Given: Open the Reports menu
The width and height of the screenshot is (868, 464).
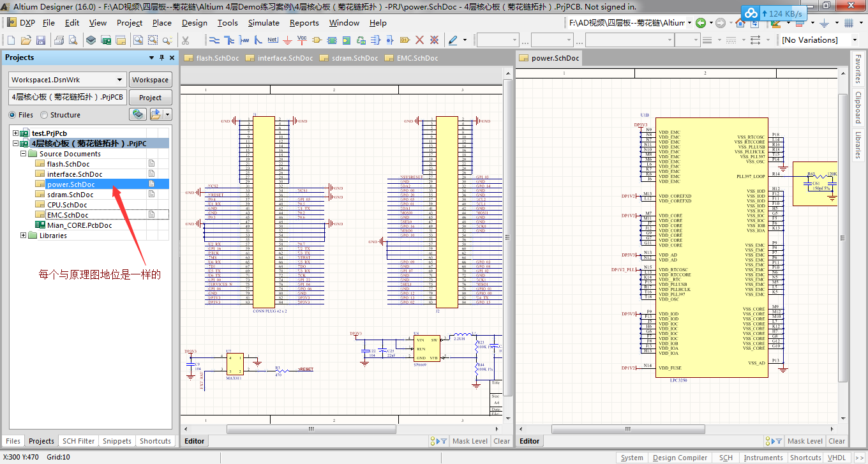Looking at the screenshot, I should [304, 23].
